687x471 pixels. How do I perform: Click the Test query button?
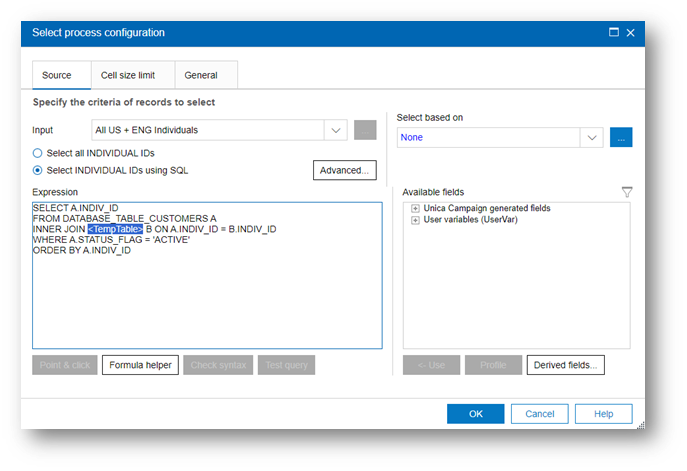287,365
